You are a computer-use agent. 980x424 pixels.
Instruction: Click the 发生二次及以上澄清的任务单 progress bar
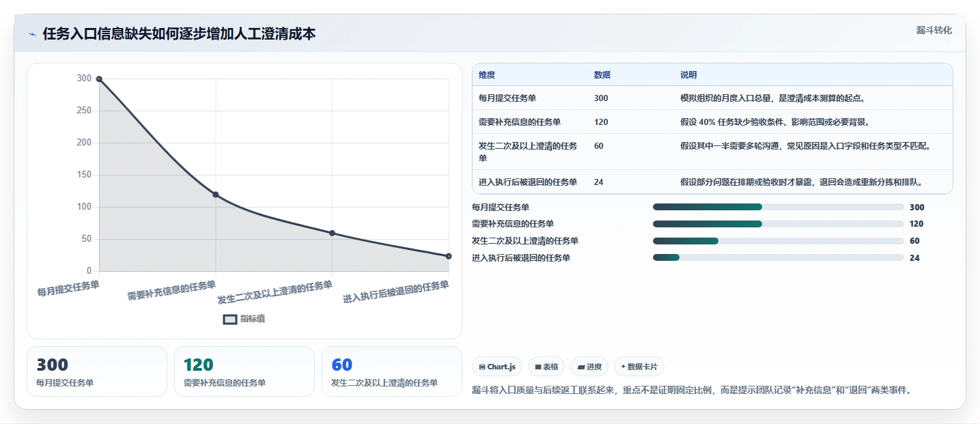click(779, 240)
